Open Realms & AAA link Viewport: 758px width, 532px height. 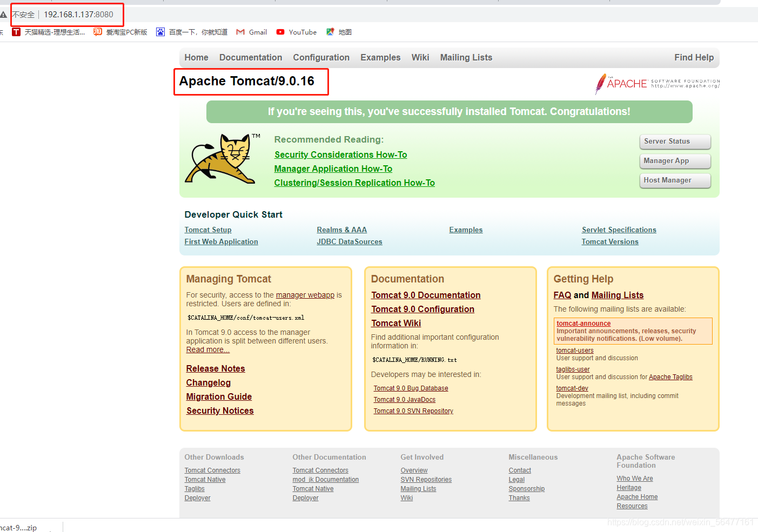341,230
